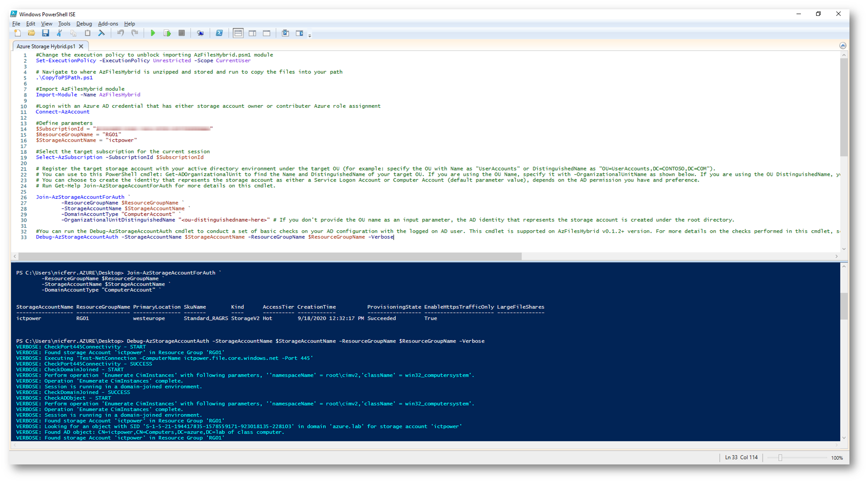Clear the console pane
This screenshot has width=868, height=483.
[x=102, y=33]
